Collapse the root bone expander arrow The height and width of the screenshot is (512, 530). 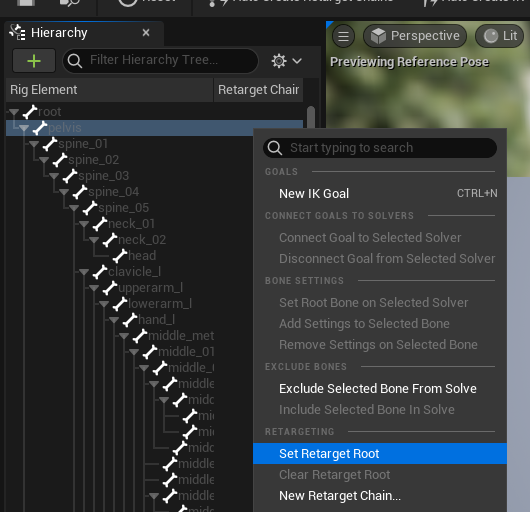pos(14,112)
